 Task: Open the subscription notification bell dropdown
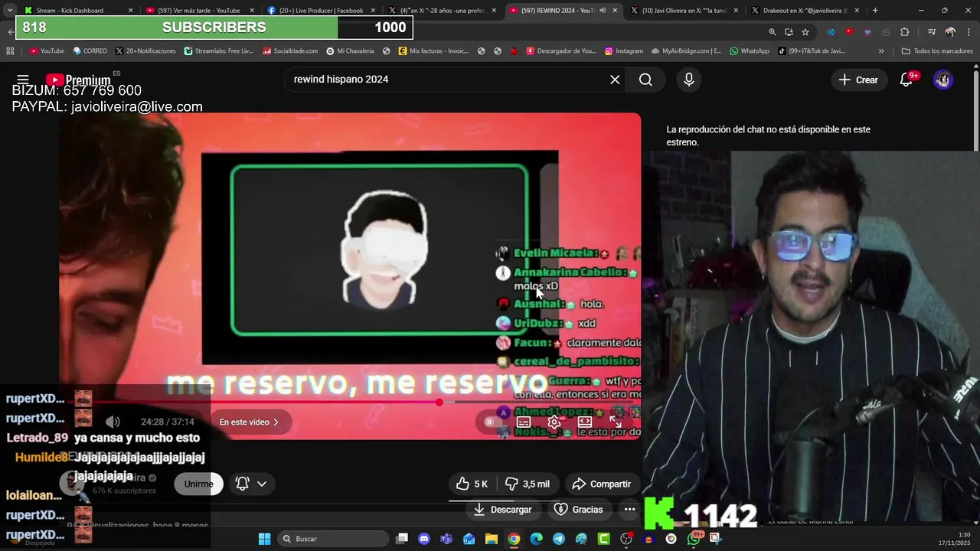(x=251, y=484)
